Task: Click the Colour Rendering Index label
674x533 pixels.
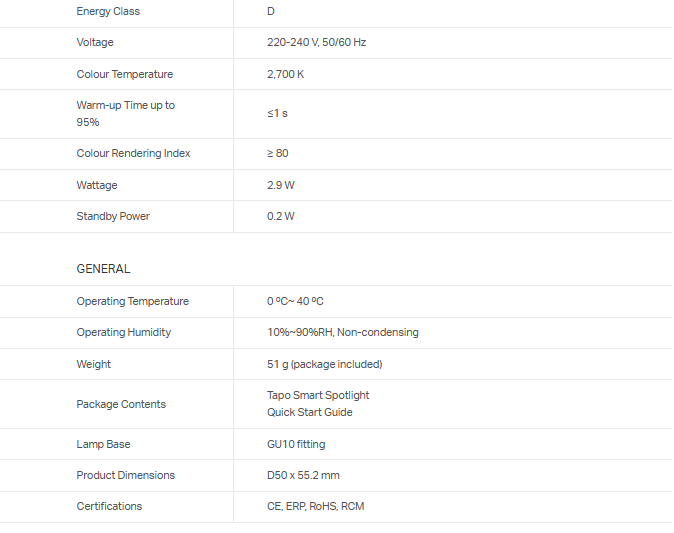Action: coord(133,154)
